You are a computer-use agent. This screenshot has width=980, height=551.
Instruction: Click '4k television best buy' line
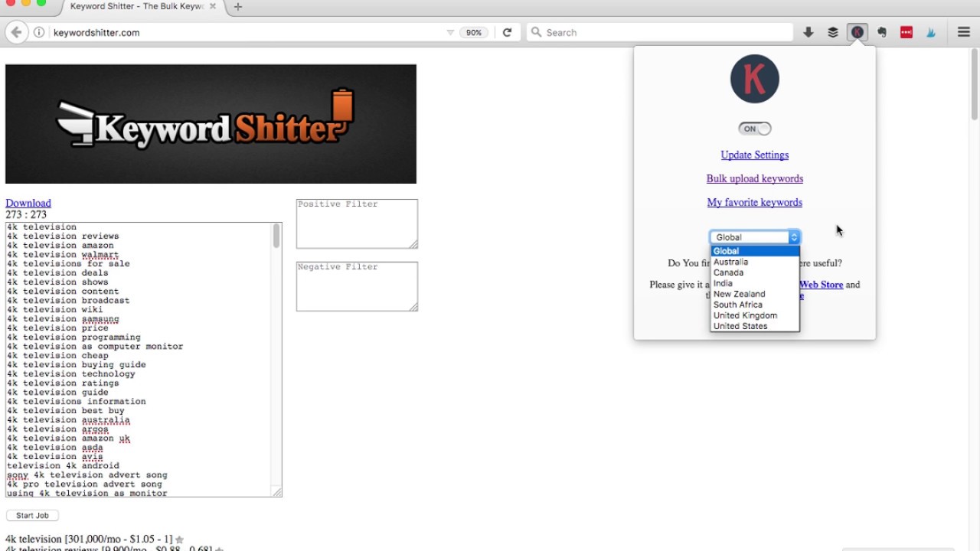[66, 411]
